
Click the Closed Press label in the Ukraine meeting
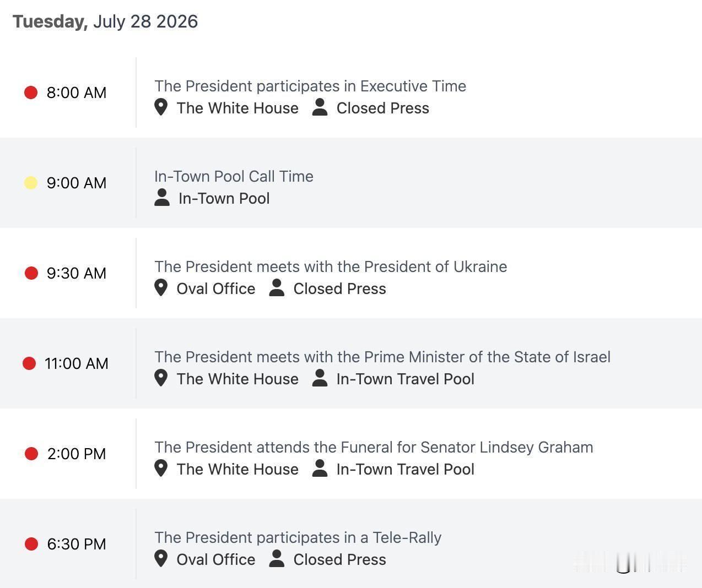(x=339, y=288)
